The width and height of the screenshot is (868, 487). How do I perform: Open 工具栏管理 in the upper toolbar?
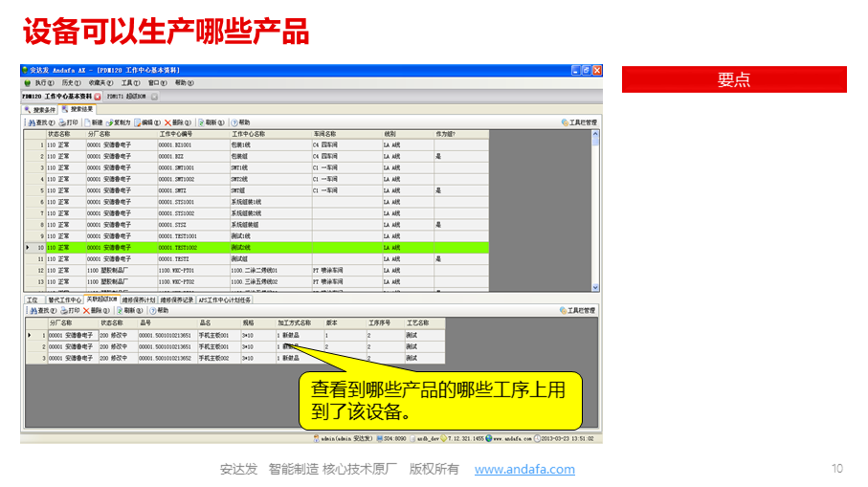[578, 122]
